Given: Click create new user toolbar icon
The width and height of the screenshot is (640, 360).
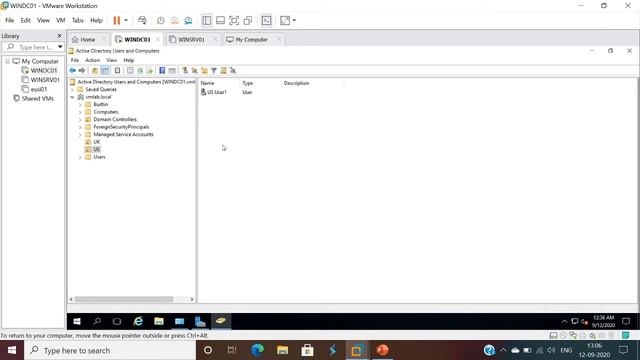Looking at the screenshot, I should pos(185,71).
